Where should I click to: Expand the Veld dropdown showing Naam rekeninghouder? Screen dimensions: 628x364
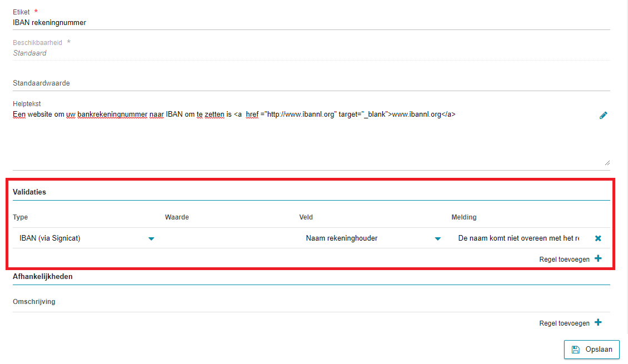[x=437, y=238]
